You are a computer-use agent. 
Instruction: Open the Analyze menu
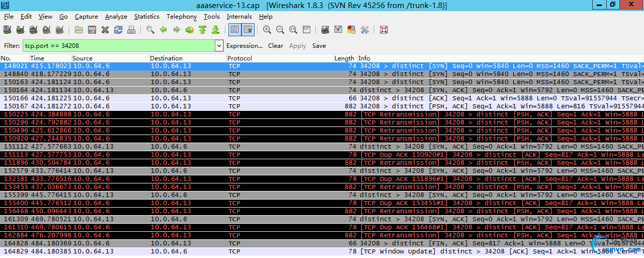tap(116, 17)
